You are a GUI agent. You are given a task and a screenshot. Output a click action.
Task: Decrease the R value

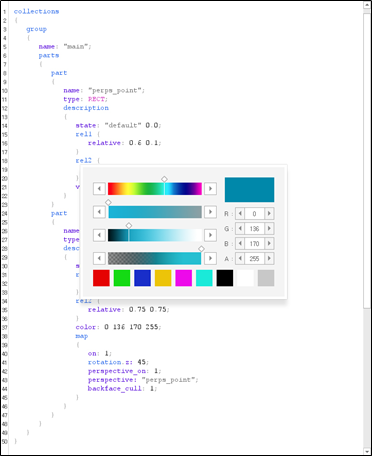(x=240, y=213)
